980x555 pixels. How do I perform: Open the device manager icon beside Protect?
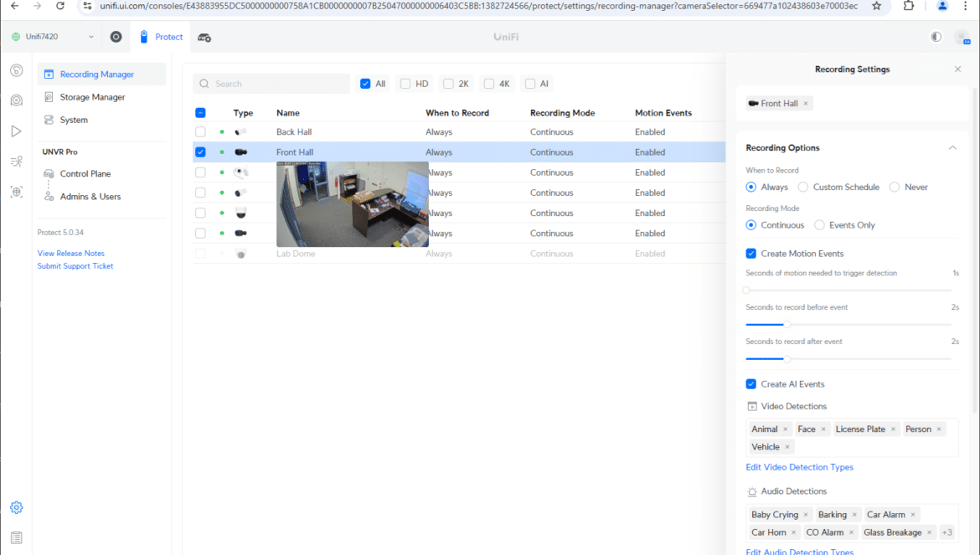point(204,38)
